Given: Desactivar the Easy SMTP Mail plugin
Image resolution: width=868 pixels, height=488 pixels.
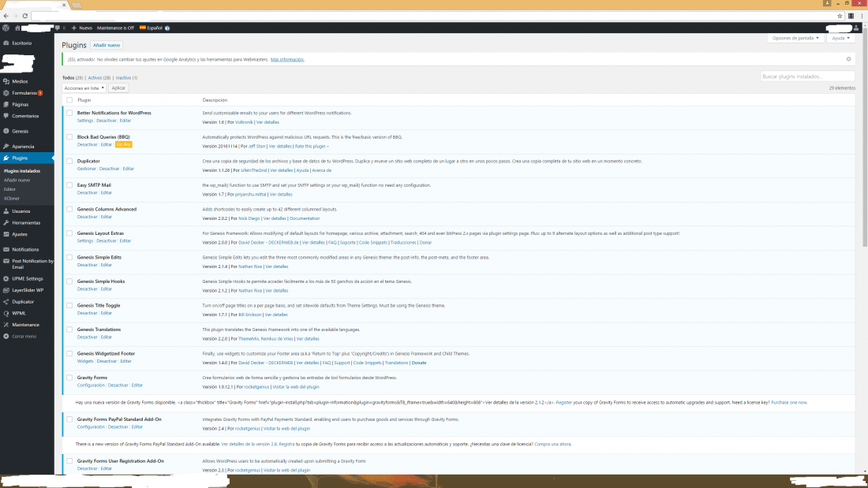Looking at the screenshot, I should click(87, 192).
